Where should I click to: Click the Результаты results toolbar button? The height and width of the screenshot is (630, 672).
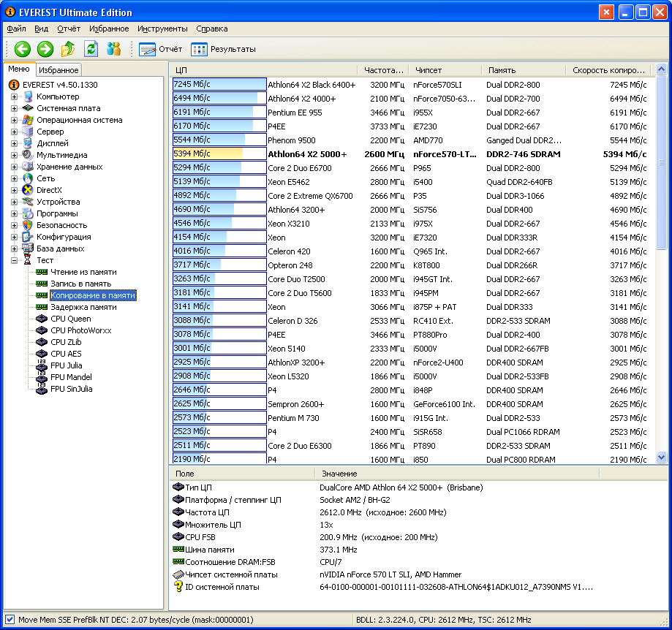(223, 49)
